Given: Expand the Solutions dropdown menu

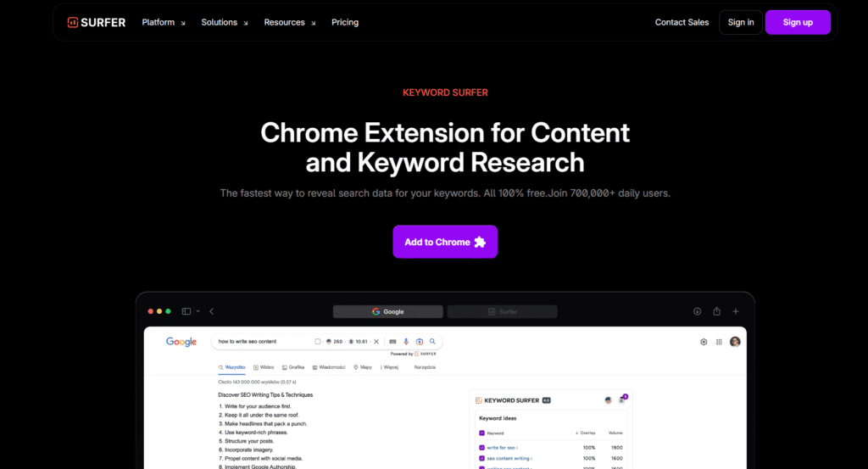Looking at the screenshot, I should pos(224,22).
